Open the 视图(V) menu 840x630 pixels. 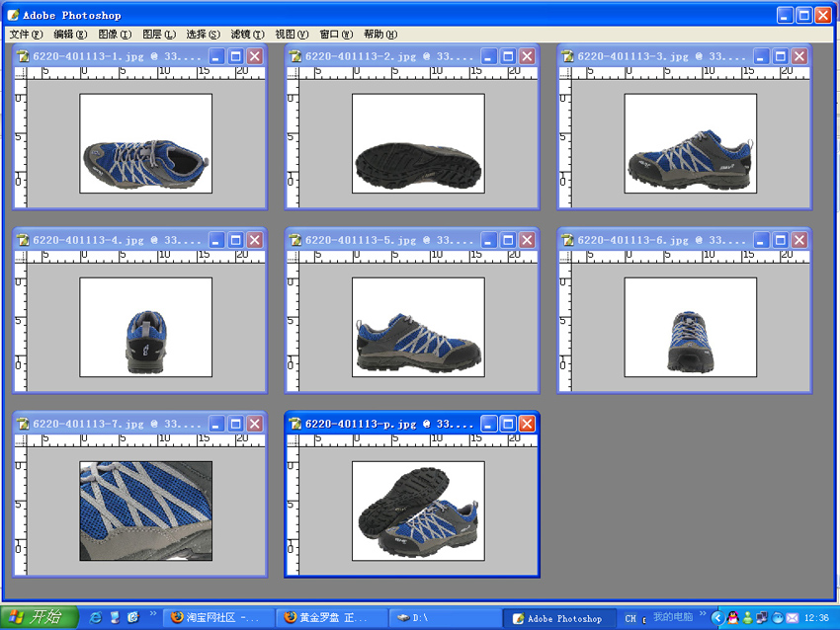(x=292, y=35)
